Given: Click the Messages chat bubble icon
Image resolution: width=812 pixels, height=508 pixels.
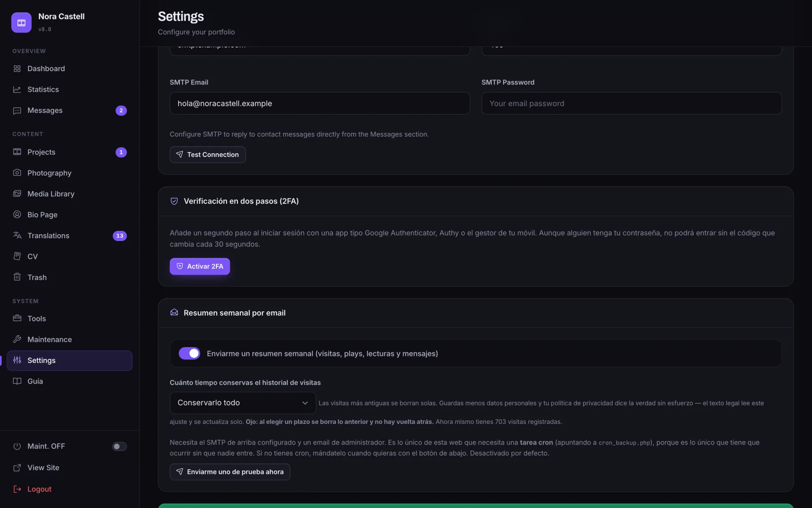Looking at the screenshot, I should 17,111.
